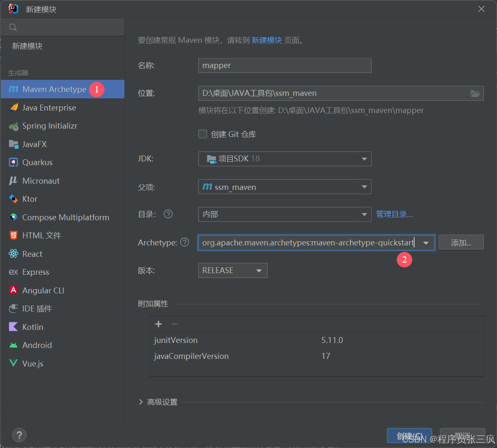Image resolution: width=497 pixels, height=448 pixels.
Task: Click the Archetype text field
Action: (307, 242)
